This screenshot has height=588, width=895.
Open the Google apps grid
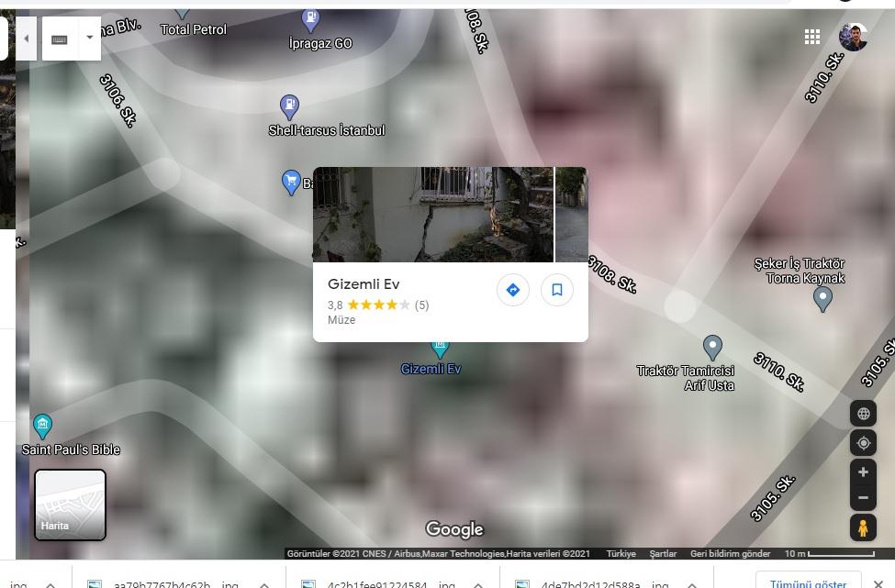click(x=811, y=37)
